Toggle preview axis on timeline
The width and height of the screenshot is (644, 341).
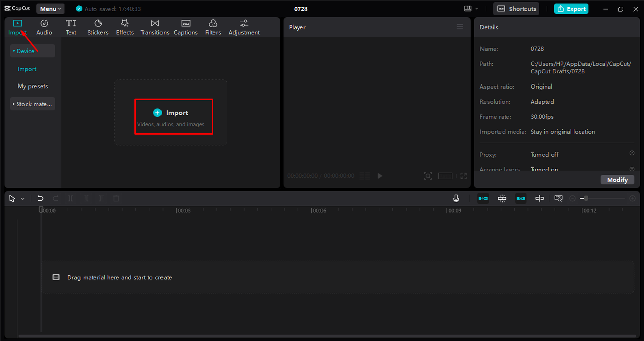(540, 198)
